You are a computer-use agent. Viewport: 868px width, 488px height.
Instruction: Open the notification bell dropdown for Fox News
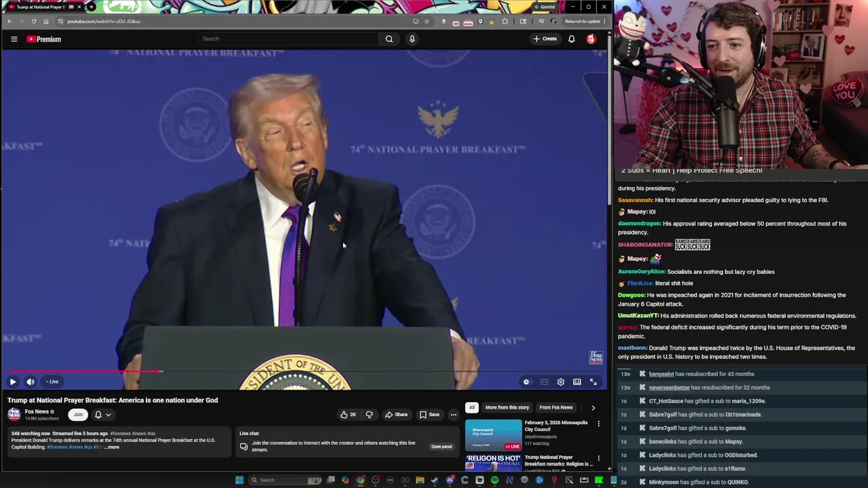(x=102, y=414)
